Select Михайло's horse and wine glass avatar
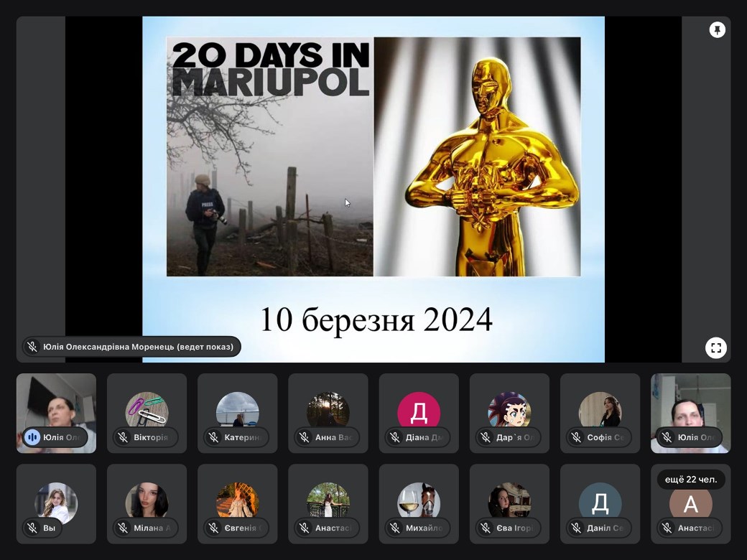Image resolution: width=747 pixels, height=560 pixels. pyautogui.click(x=419, y=501)
